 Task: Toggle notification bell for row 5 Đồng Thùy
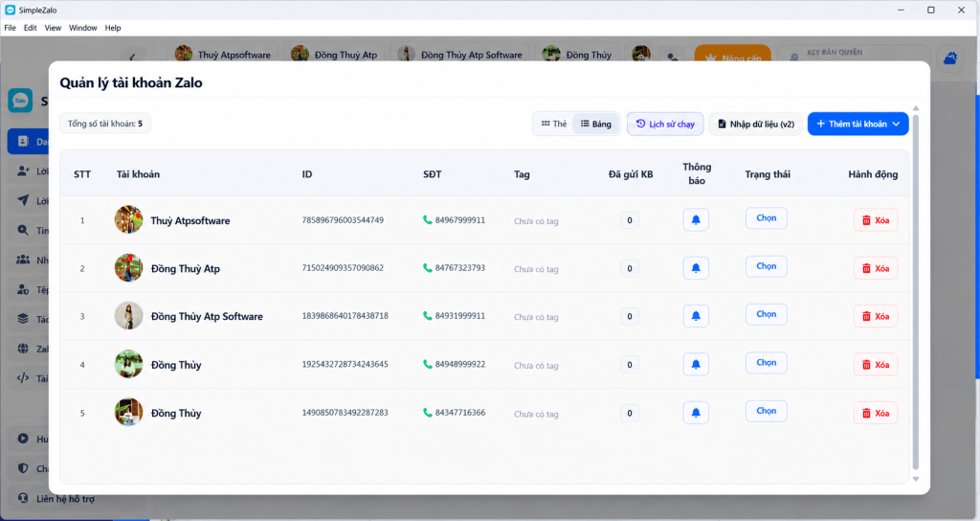[696, 413]
